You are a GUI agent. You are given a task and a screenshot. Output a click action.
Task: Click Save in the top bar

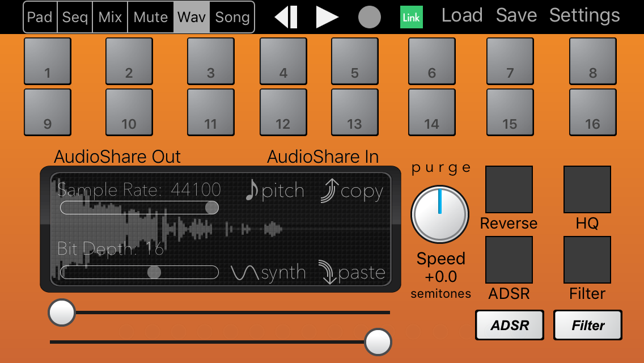516,15
